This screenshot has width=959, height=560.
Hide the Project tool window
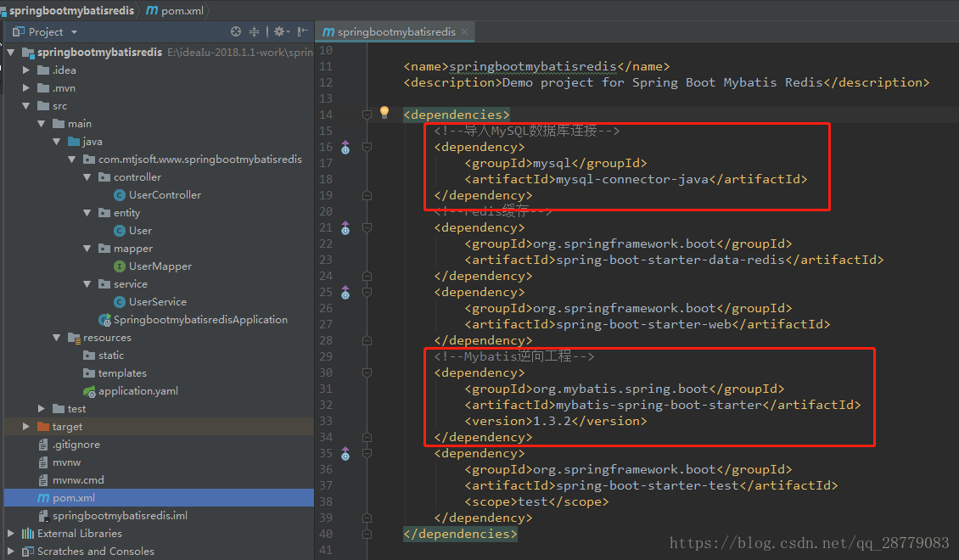click(x=303, y=31)
